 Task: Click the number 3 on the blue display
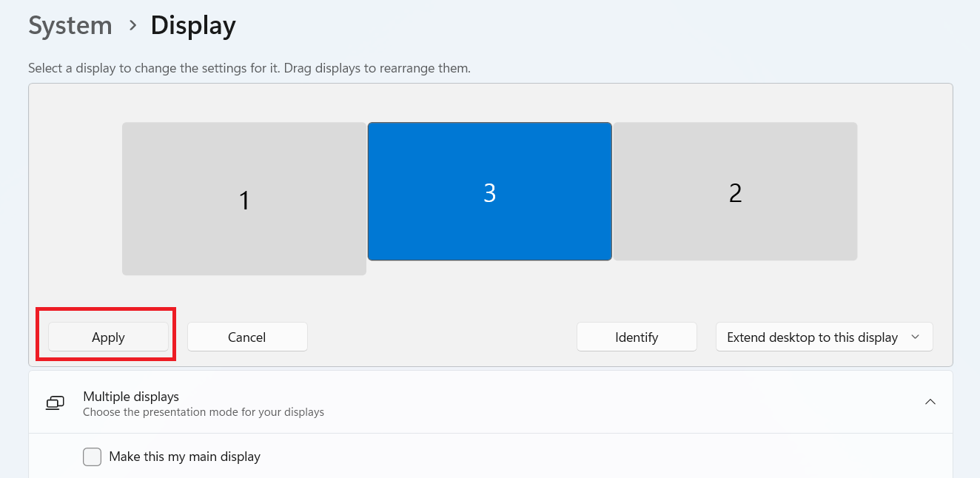489,192
